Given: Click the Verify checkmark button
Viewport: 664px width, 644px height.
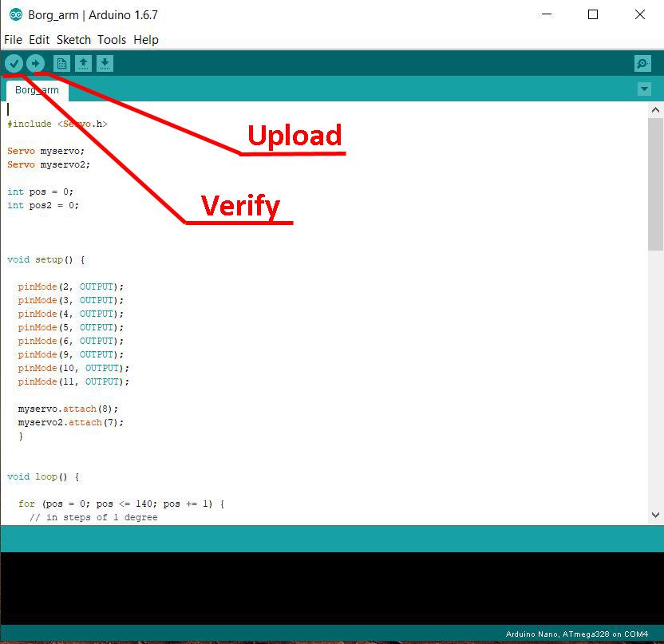Looking at the screenshot, I should coord(14,64).
